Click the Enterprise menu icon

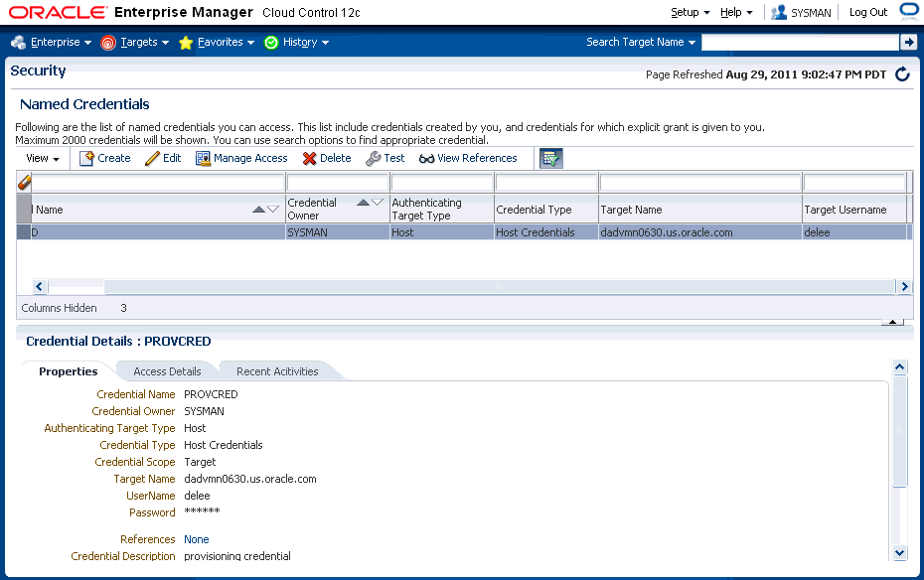[x=18, y=43]
